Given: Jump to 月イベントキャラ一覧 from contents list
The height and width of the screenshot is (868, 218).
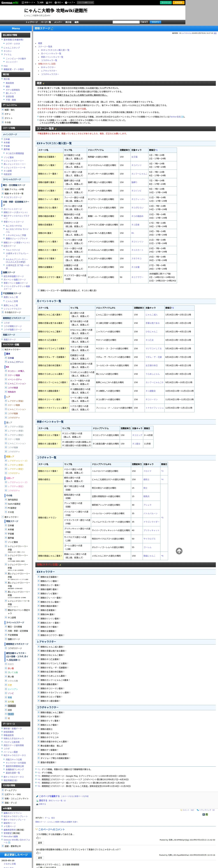Looking at the screenshot, I should (x=51, y=54).
